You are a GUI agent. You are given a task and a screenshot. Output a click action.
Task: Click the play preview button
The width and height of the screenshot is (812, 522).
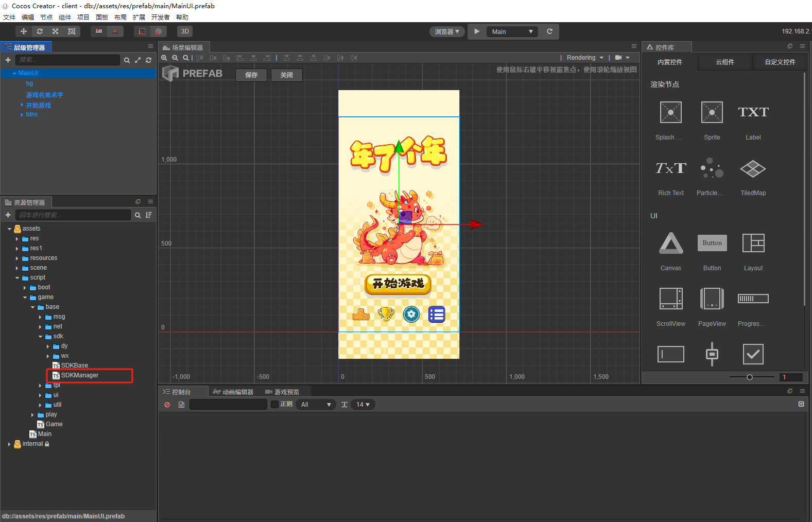(x=477, y=31)
